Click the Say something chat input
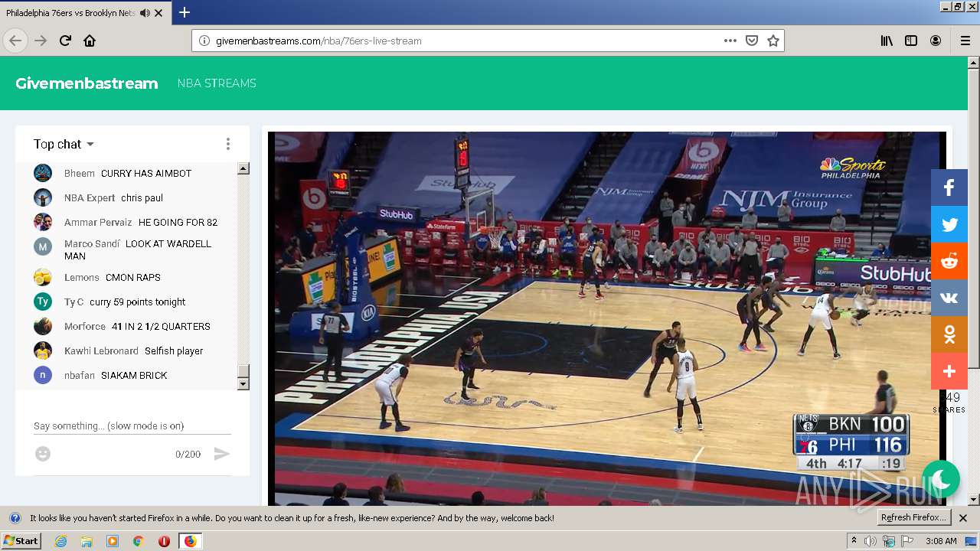The image size is (980, 551). pyautogui.click(x=132, y=425)
